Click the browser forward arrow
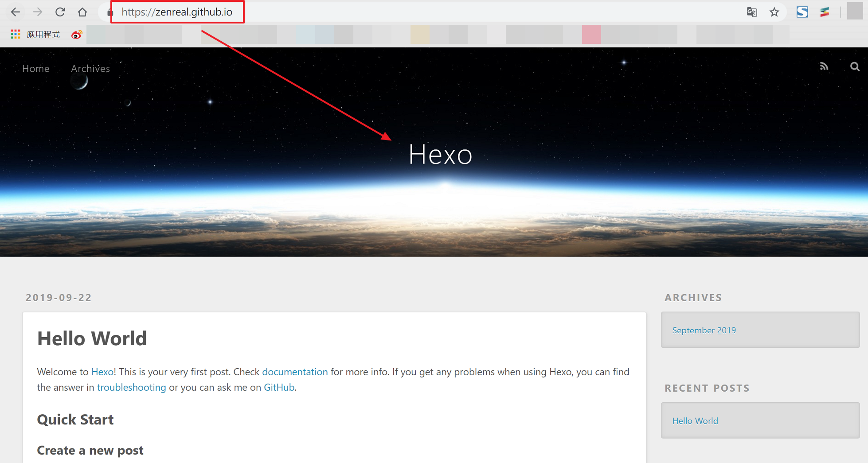Screen dimensions: 868x463 tap(38, 12)
